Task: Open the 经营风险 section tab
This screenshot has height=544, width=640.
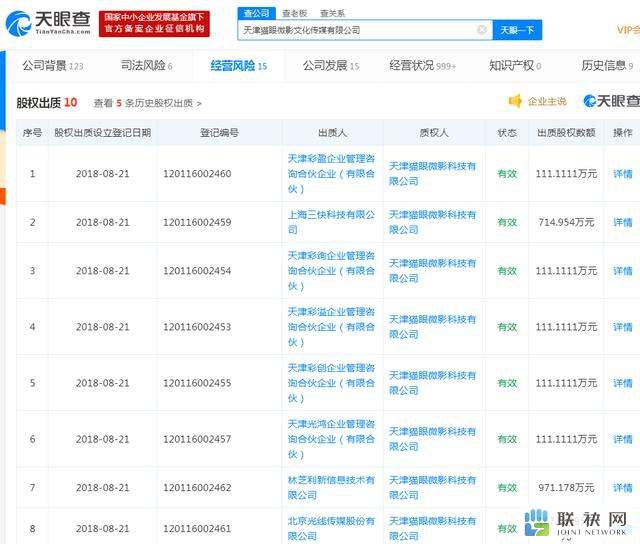Action: click(x=239, y=66)
